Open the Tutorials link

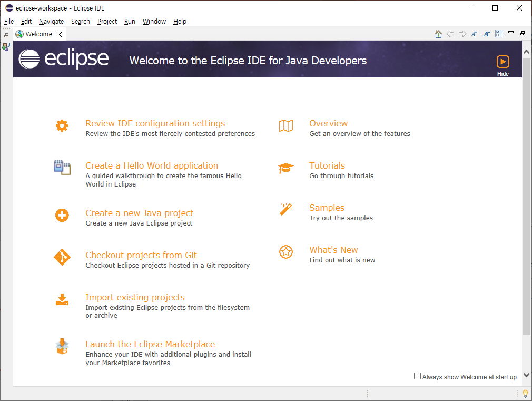(x=327, y=165)
